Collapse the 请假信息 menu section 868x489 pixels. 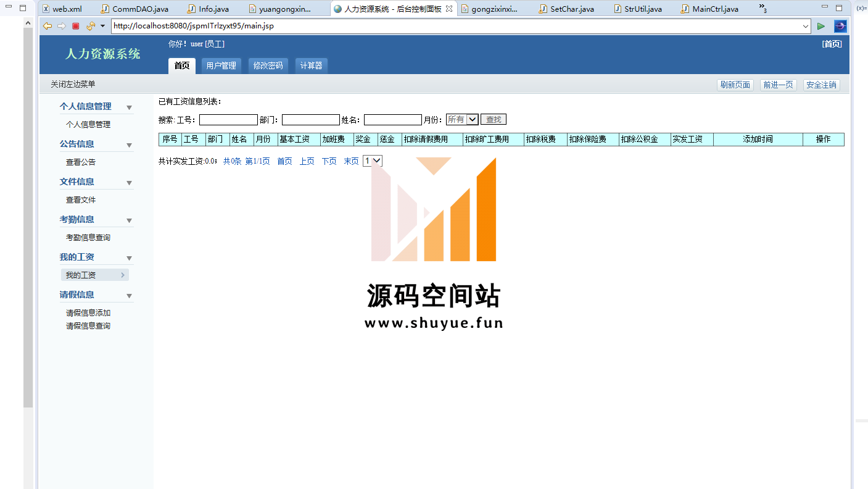pos(129,296)
